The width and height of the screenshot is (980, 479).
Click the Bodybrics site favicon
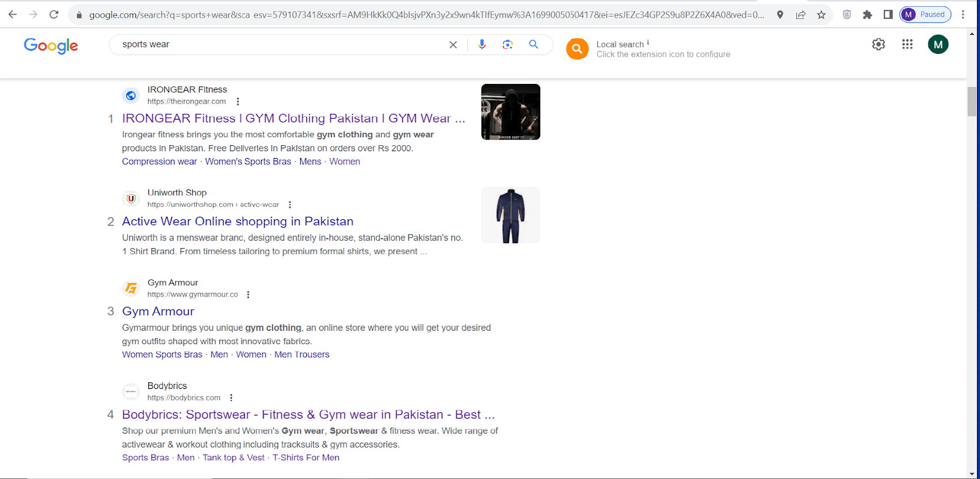click(131, 391)
